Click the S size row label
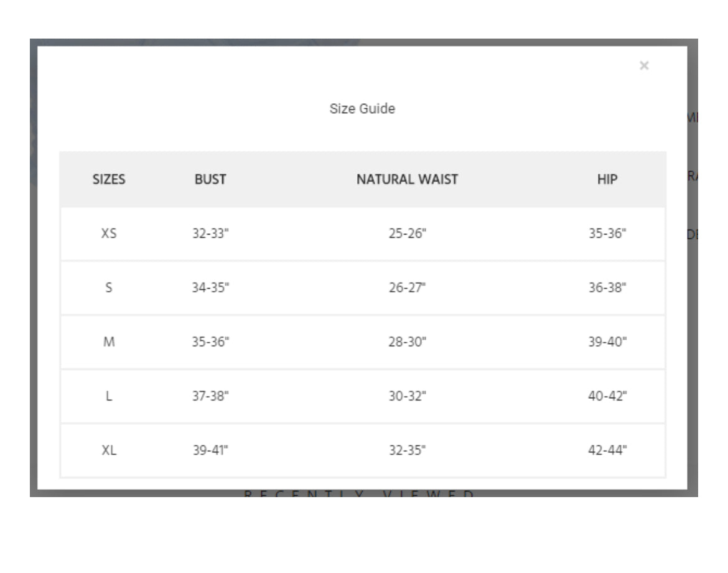728x573 pixels. [109, 287]
